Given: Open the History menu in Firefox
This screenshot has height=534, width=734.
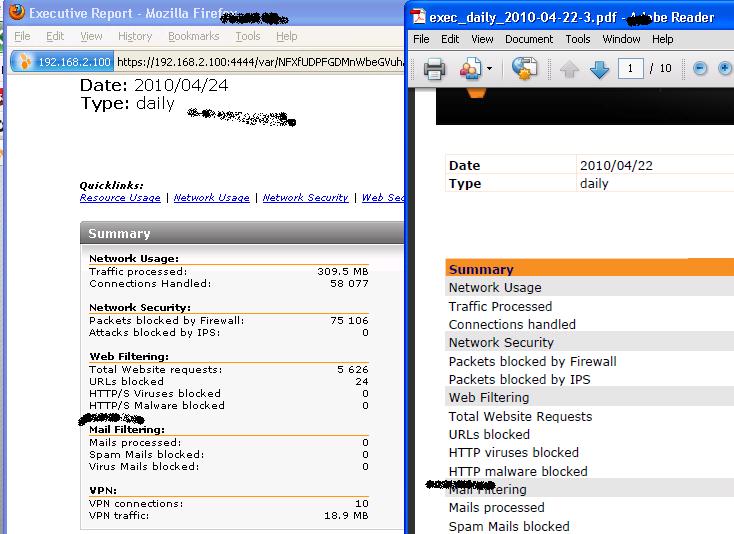Looking at the screenshot, I should point(135,36).
